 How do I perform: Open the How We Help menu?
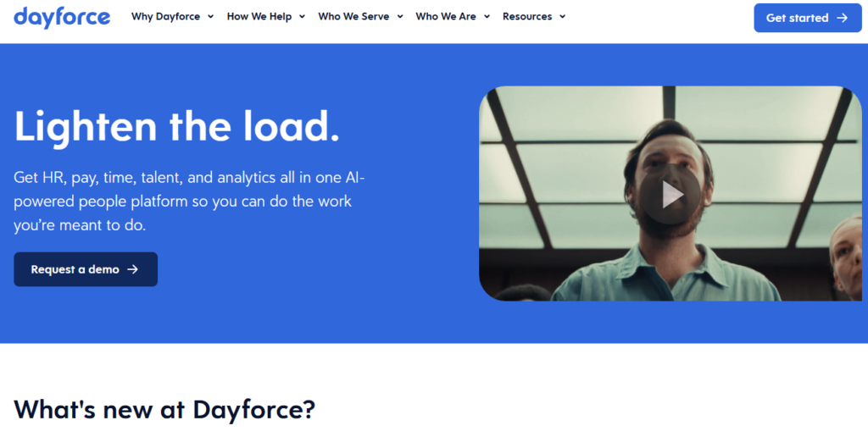point(259,17)
